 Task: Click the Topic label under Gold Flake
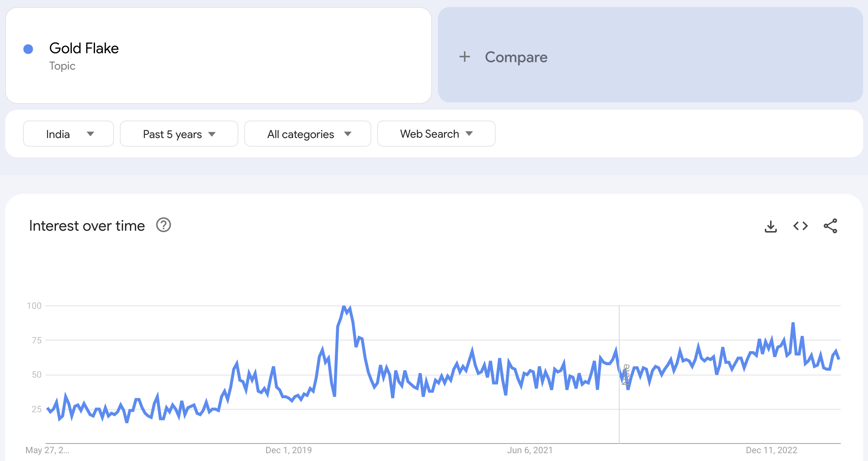coord(62,66)
